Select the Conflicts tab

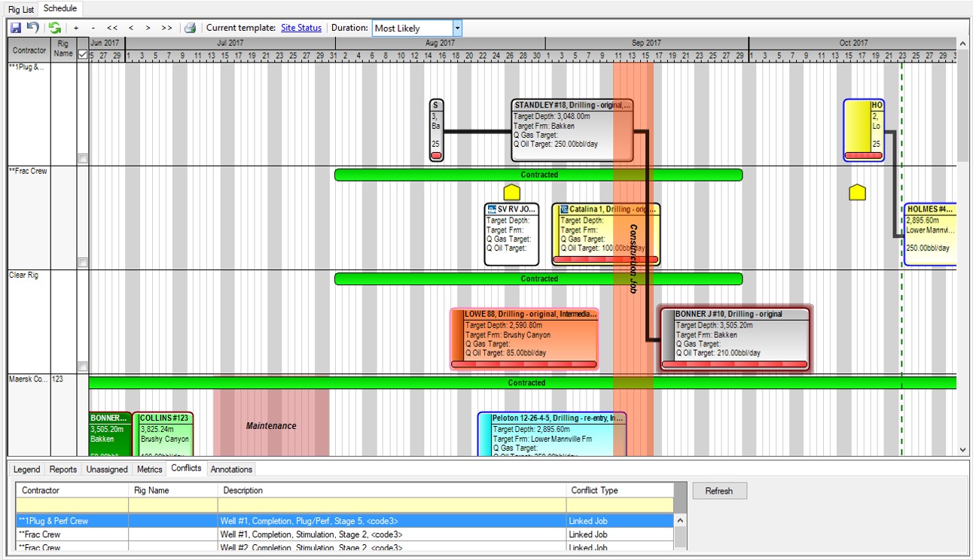click(x=186, y=468)
